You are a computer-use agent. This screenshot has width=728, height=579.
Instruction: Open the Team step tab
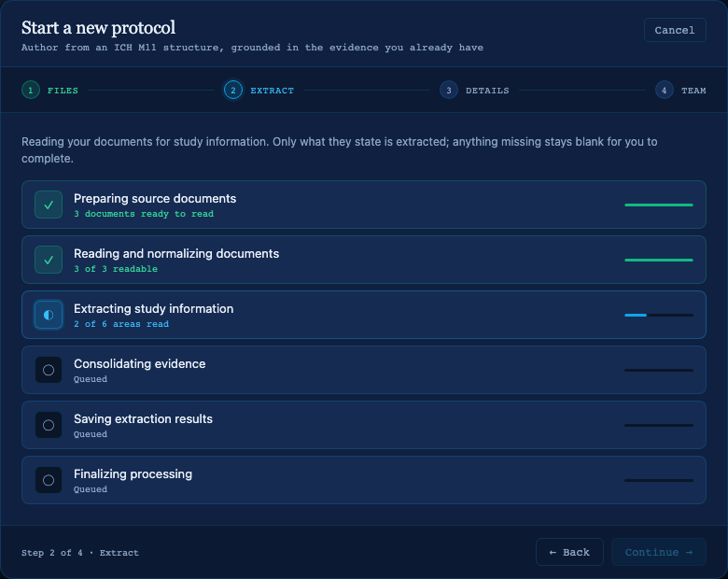tap(680, 91)
